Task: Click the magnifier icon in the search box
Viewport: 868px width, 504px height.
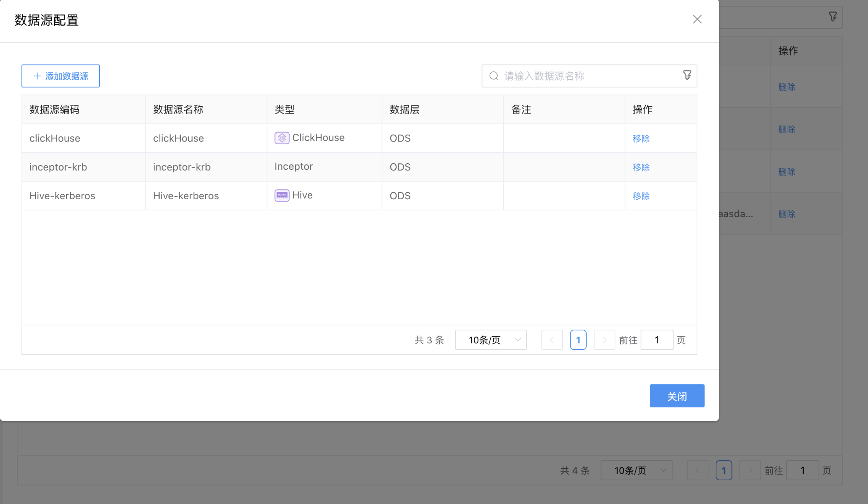Action: (x=494, y=76)
